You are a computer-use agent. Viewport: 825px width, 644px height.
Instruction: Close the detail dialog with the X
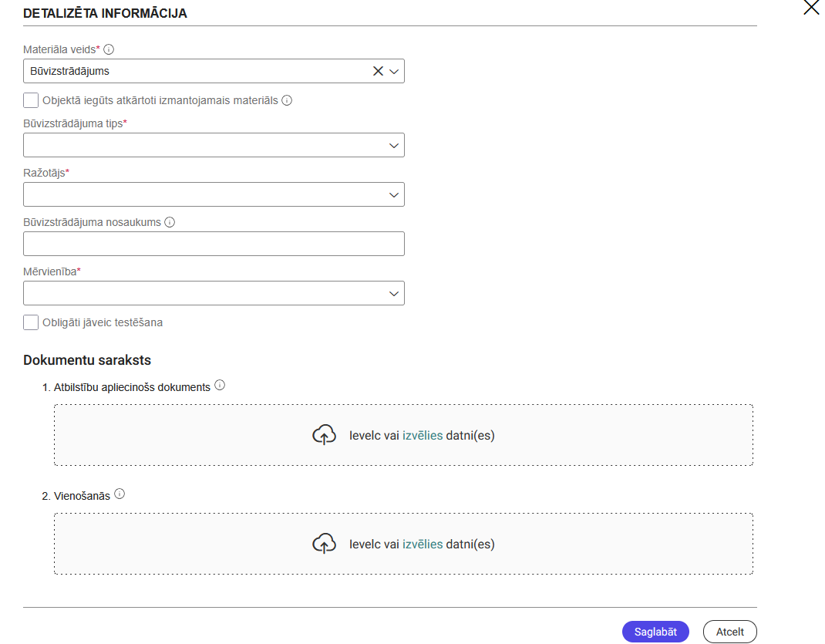(811, 8)
